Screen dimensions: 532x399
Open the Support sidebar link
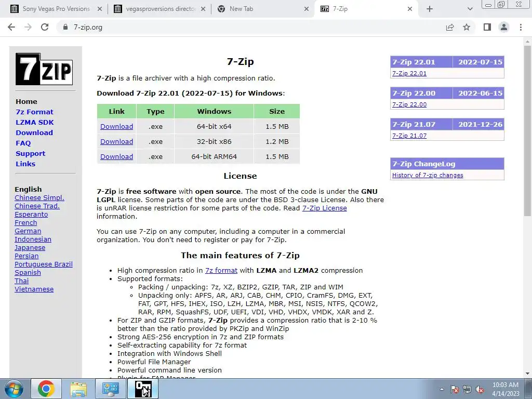30,153
